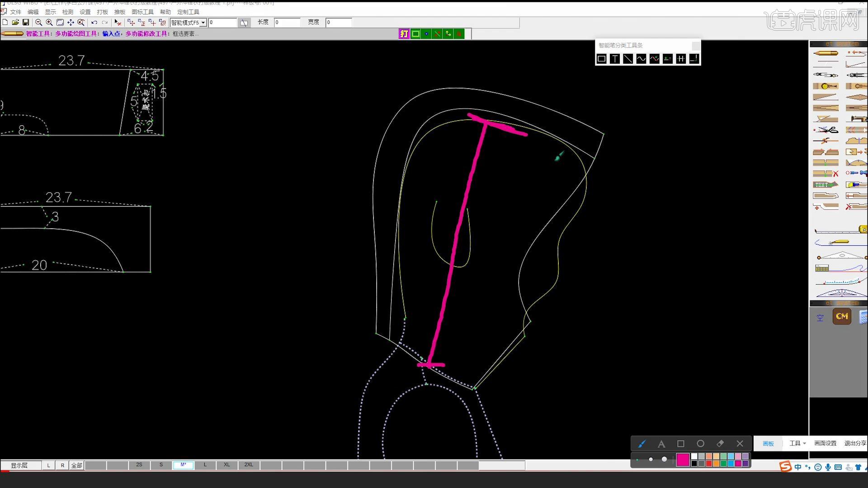Toggle the 全部 all-sizes button
868x488 pixels.
pos(77,465)
